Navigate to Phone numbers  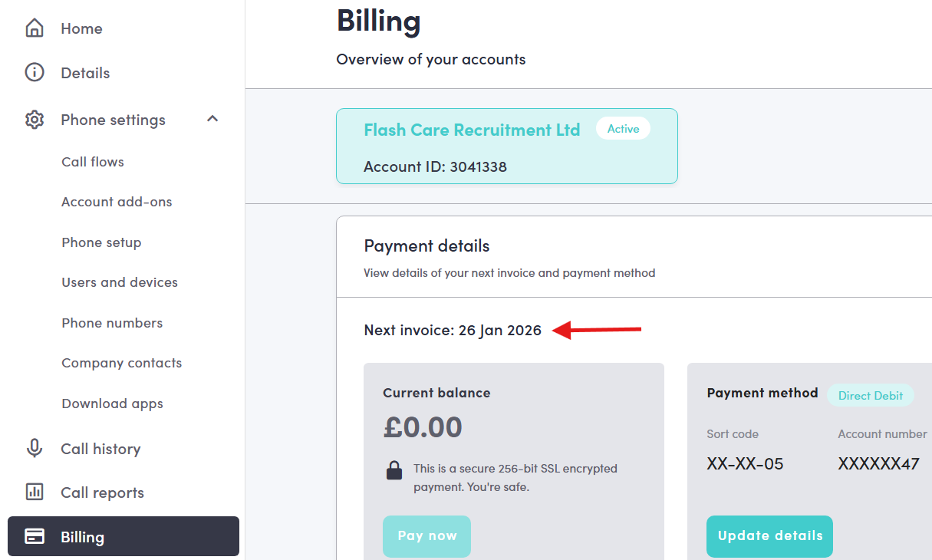pyautogui.click(x=112, y=323)
